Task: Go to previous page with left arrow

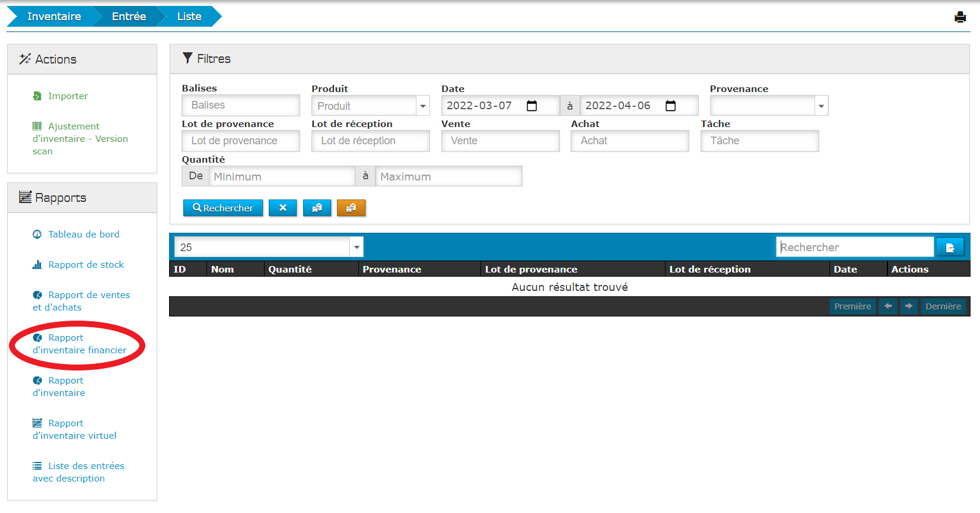Action: click(x=887, y=306)
